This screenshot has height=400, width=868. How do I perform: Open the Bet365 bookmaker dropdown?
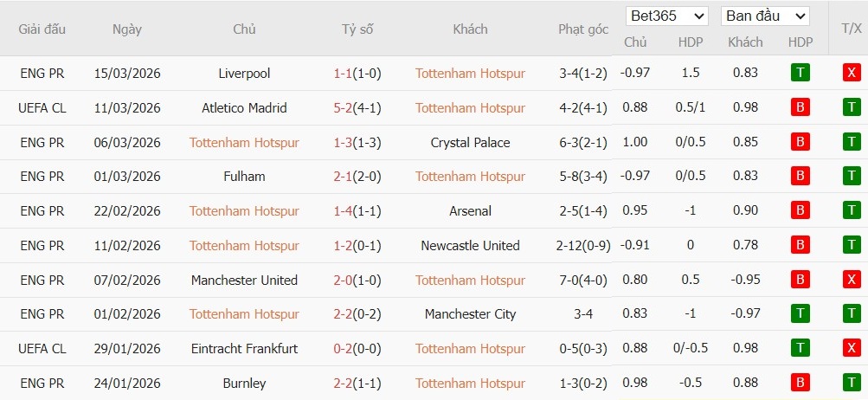(666, 16)
